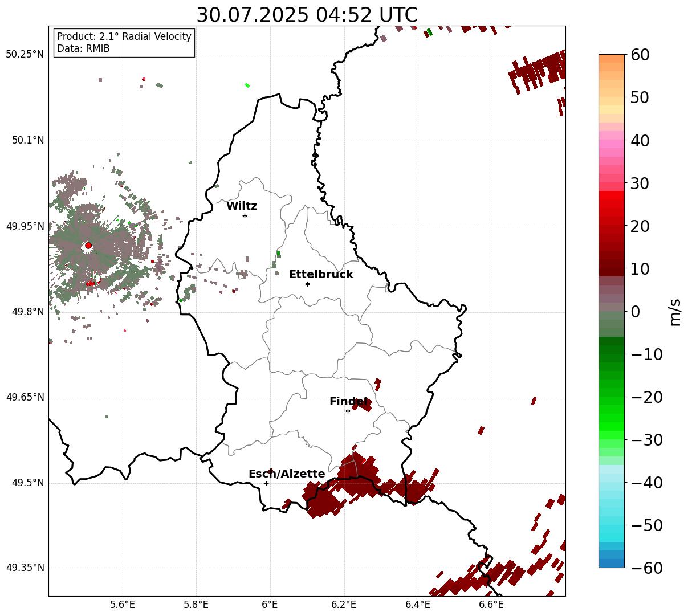The width and height of the screenshot is (688, 616).
Task: Click the colorbar value −20
Action: point(646,397)
